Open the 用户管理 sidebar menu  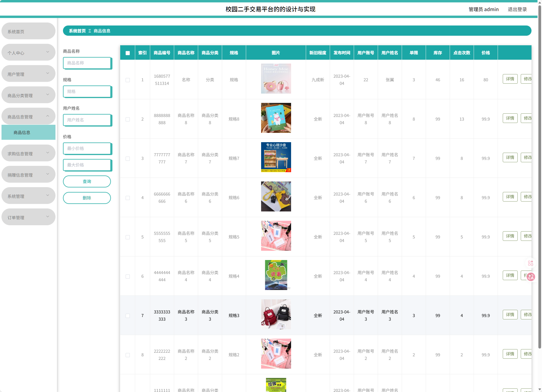28,73
